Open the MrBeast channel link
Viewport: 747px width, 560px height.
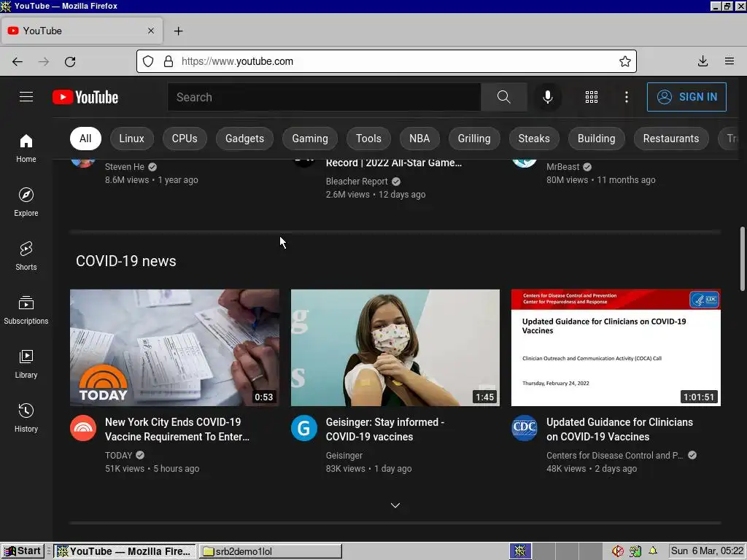562,167
